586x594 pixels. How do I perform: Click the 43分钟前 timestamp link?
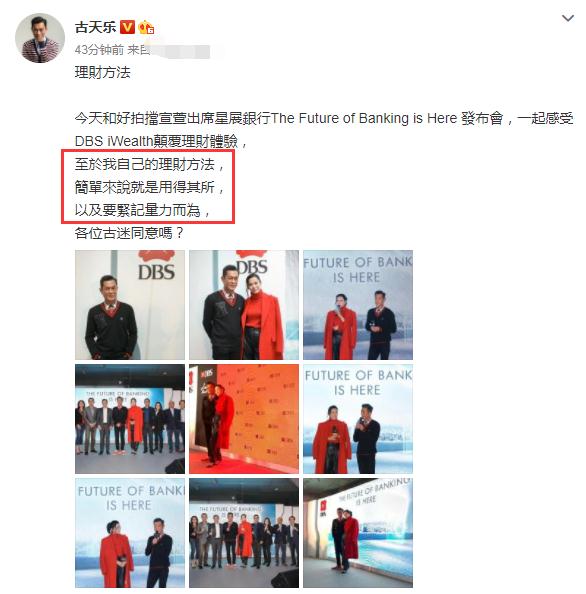[x=99, y=50]
